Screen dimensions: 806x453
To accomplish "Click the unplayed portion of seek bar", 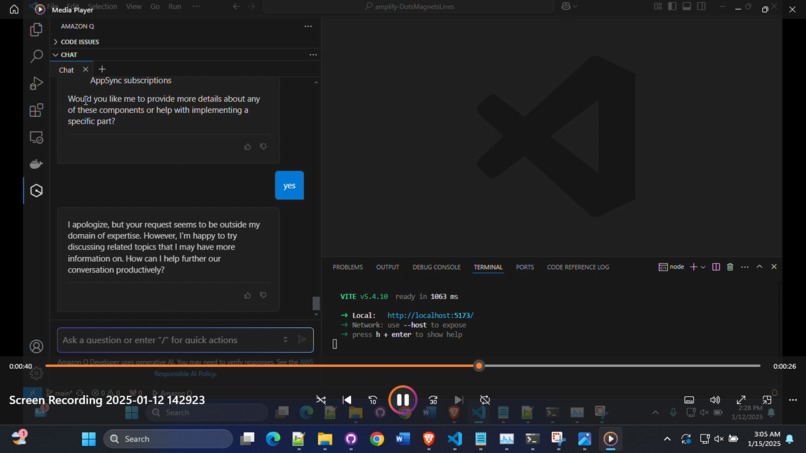I will tap(622, 366).
